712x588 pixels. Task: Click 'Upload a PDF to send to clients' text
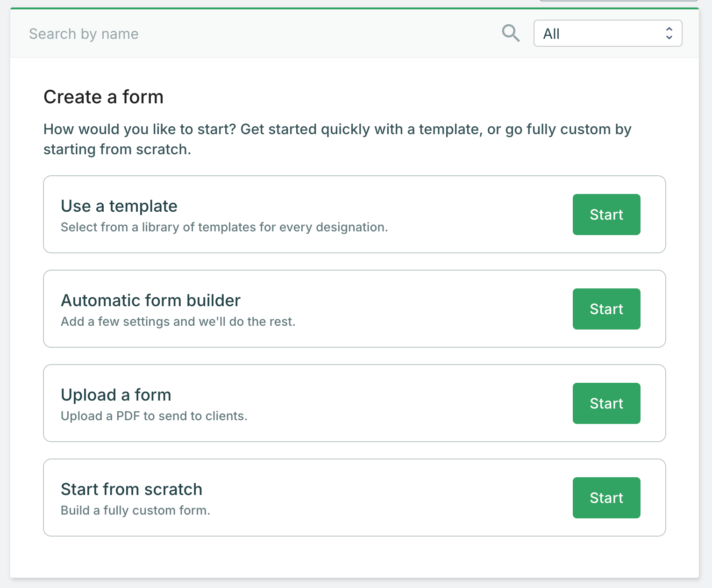pyautogui.click(x=154, y=416)
